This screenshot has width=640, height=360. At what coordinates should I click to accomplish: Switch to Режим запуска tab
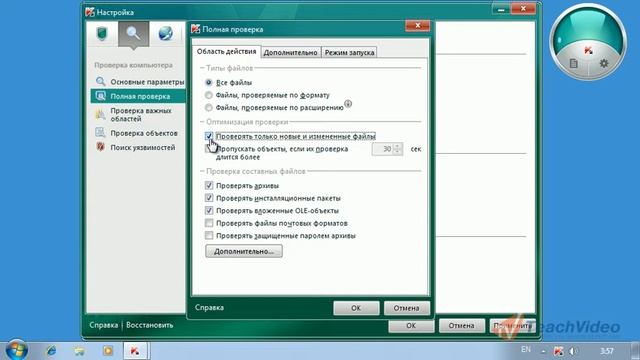[x=349, y=52]
